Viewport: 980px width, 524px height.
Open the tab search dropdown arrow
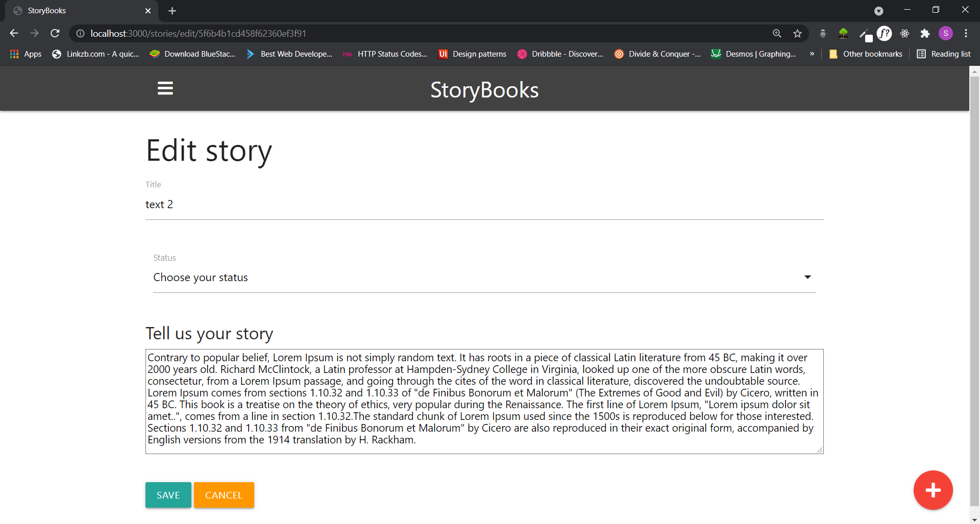[x=878, y=11]
